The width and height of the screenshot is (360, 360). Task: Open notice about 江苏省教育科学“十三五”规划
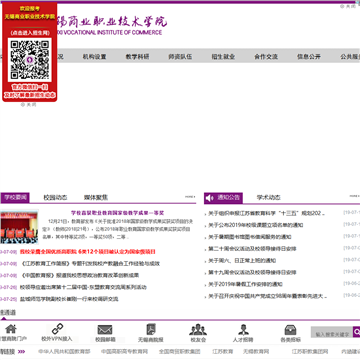coord(267,213)
